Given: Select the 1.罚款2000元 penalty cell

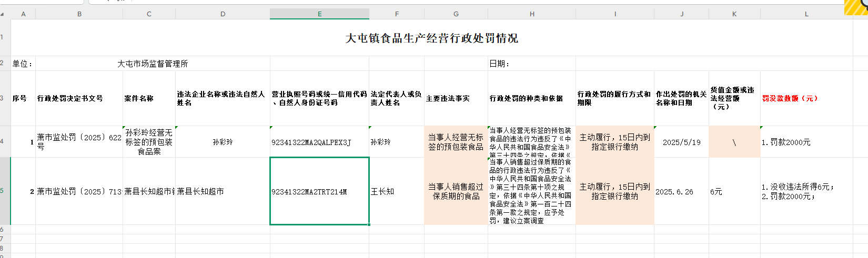Looking at the screenshot, I should point(806,142).
